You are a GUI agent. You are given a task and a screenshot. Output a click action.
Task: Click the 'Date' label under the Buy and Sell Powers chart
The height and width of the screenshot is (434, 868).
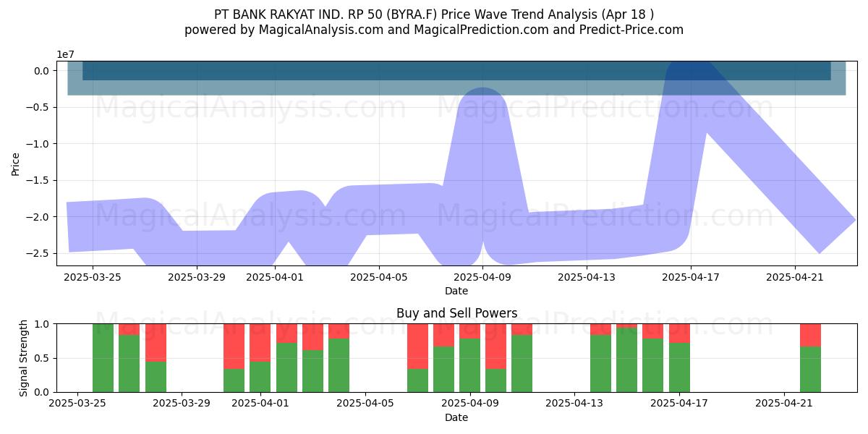[456, 417]
